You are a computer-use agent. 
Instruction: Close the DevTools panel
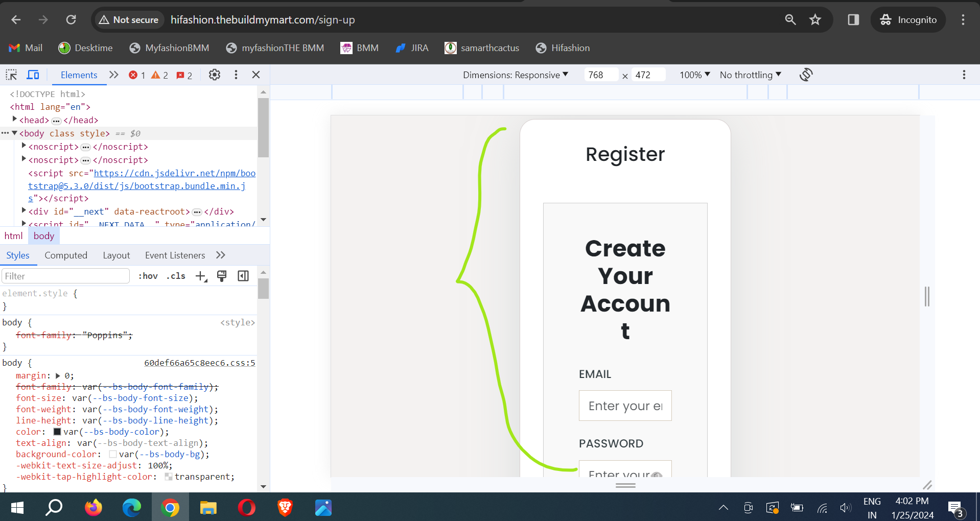coord(256,75)
